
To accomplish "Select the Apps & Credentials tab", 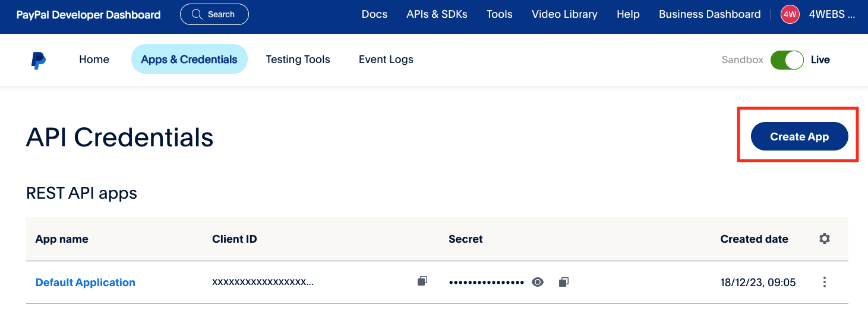I will click(189, 59).
